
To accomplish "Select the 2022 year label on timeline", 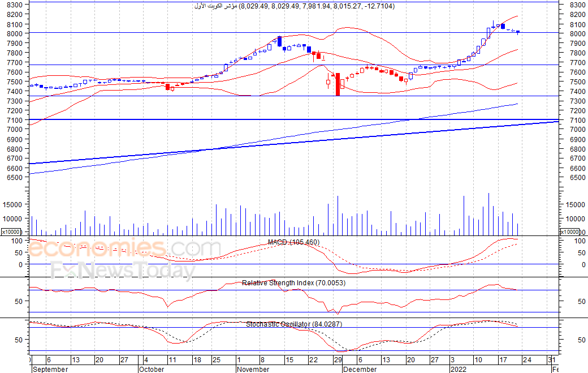I will [x=459, y=369].
